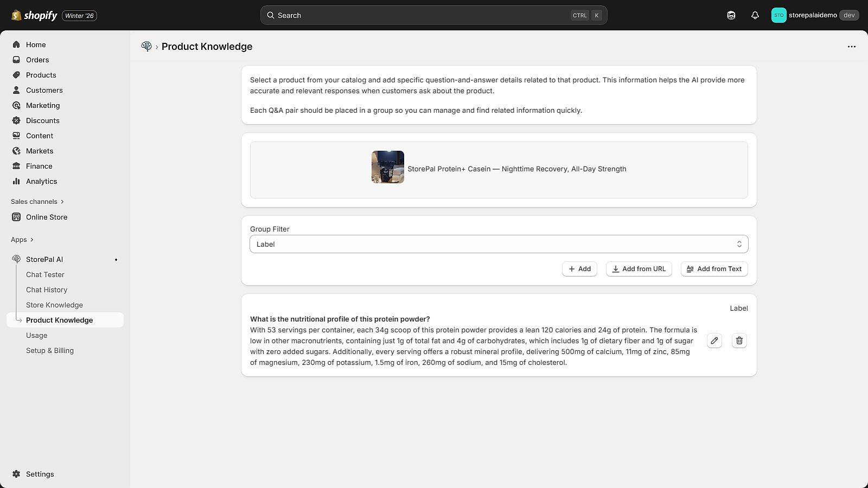Click the Add button
Screen dimensions: 868x488
pyautogui.click(x=579, y=269)
